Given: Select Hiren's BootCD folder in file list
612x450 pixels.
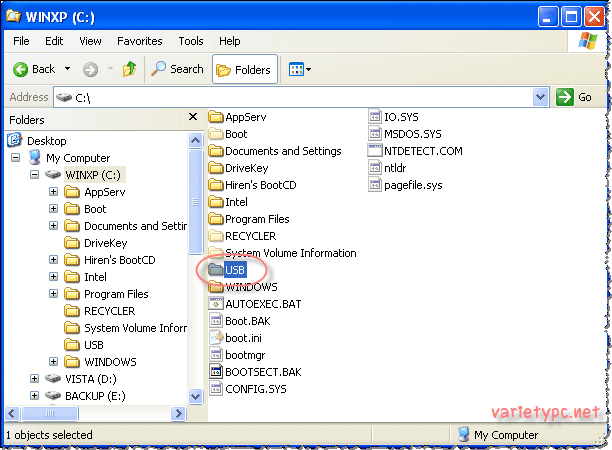Looking at the screenshot, I should tap(252, 185).
